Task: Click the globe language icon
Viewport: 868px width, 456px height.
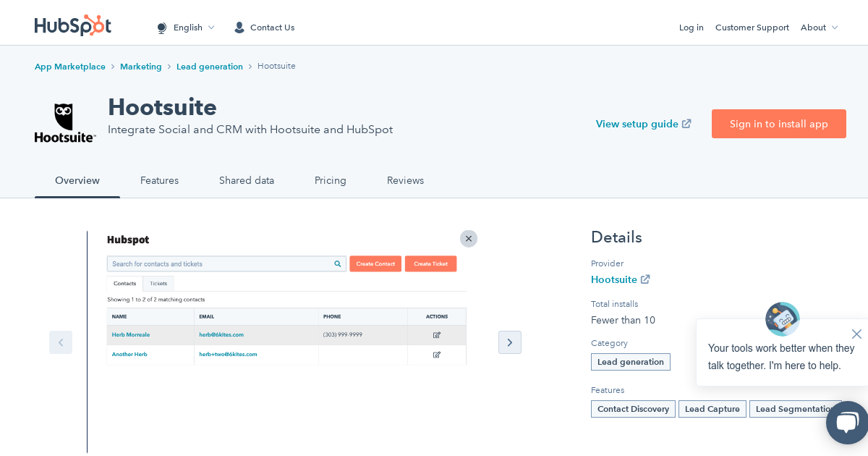Action: coord(162,28)
